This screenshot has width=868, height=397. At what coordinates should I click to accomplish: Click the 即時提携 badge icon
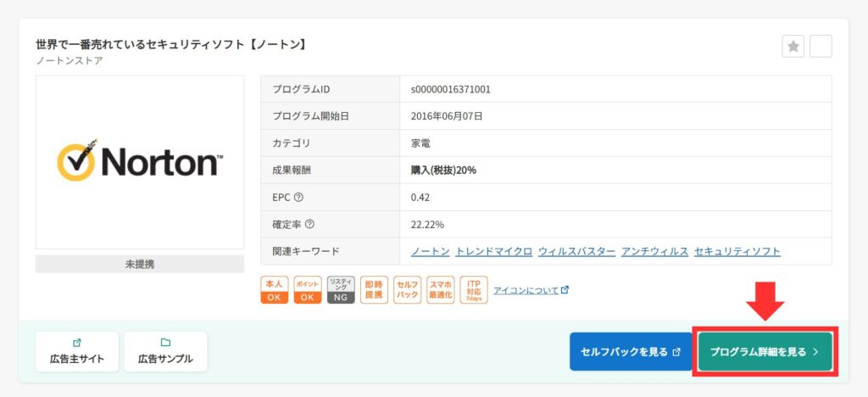point(374,290)
